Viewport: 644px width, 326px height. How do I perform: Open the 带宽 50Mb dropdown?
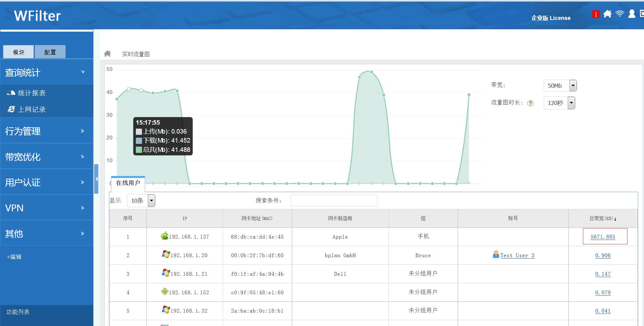tap(573, 86)
